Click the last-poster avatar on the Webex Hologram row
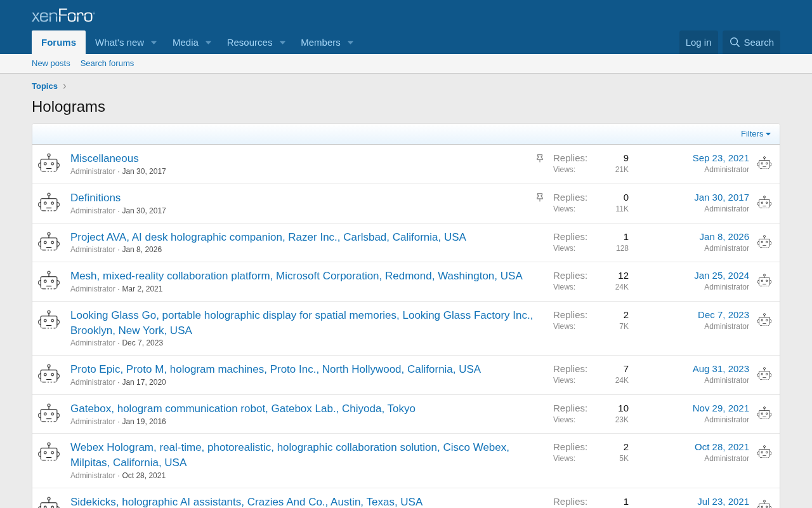 (x=764, y=452)
